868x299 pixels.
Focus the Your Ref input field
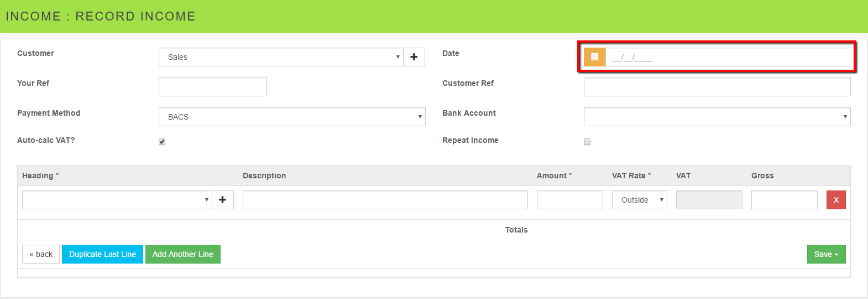coord(213,87)
